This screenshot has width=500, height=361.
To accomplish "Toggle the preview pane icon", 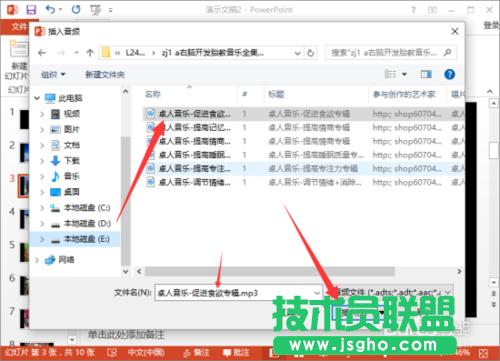I will tap(426, 74).
